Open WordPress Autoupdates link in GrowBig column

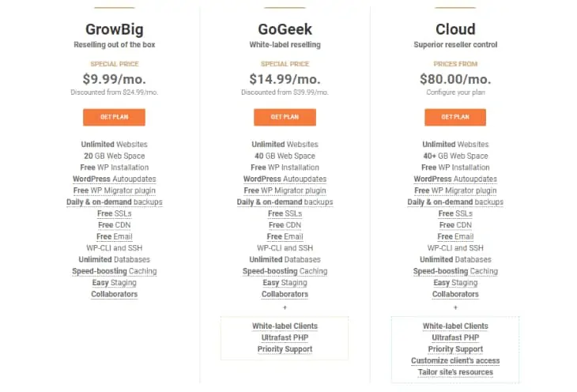[114, 179]
